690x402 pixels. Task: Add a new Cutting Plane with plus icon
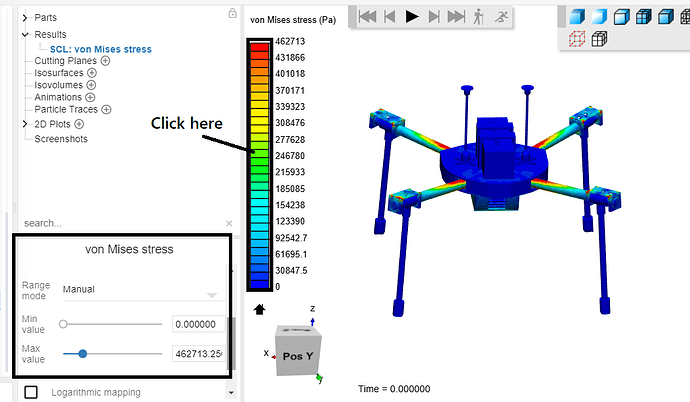pyautogui.click(x=105, y=61)
